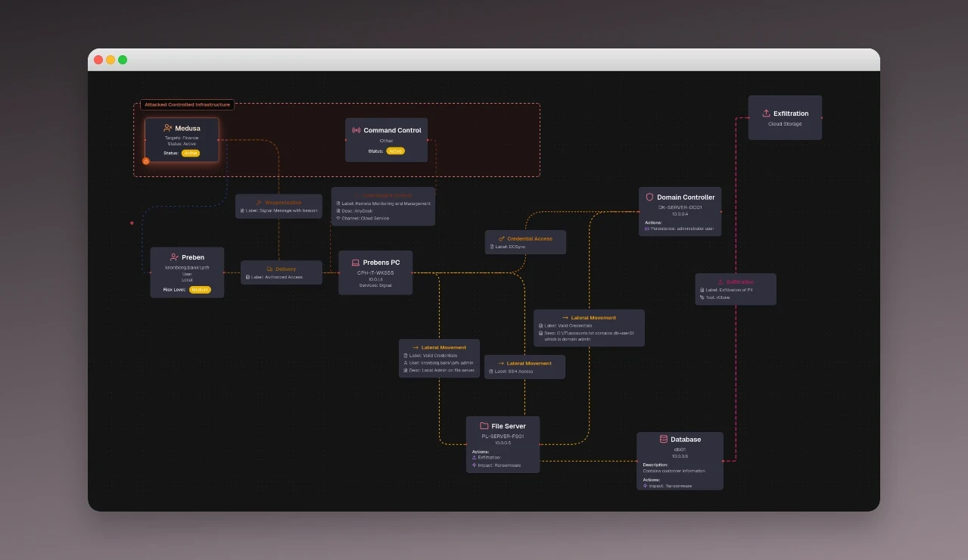Click the 'Label: SSH Access' text
The width and height of the screenshot is (968, 560).
click(514, 372)
